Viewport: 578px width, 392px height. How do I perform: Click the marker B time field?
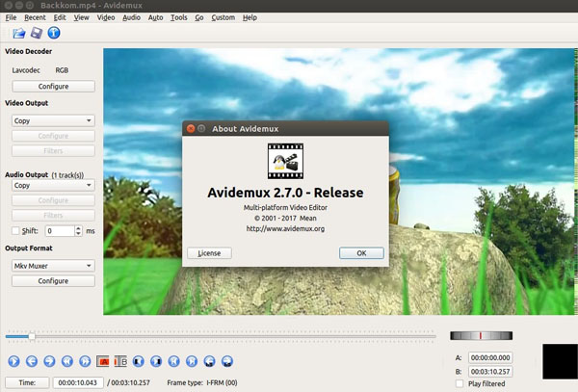[490, 372]
